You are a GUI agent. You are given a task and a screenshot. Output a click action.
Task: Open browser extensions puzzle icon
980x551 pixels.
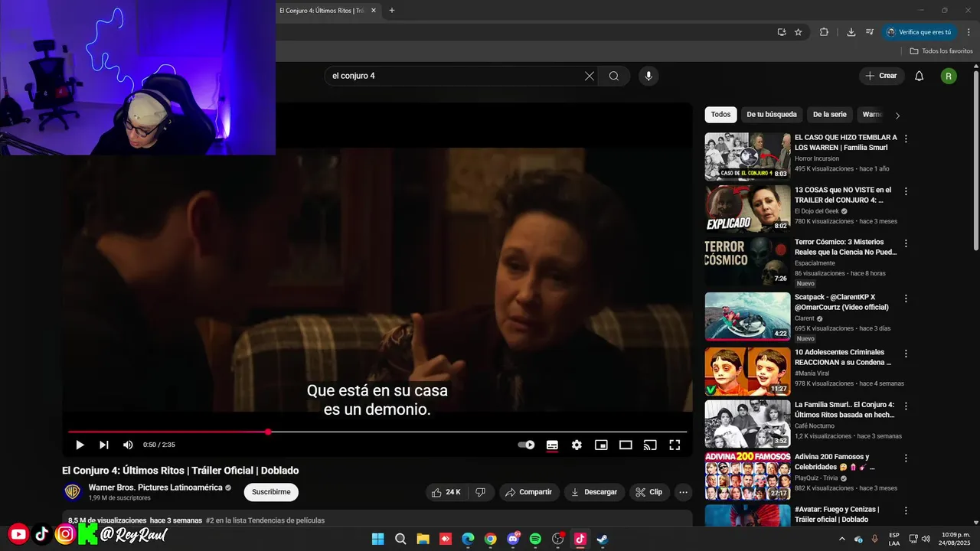pyautogui.click(x=824, y=32)
